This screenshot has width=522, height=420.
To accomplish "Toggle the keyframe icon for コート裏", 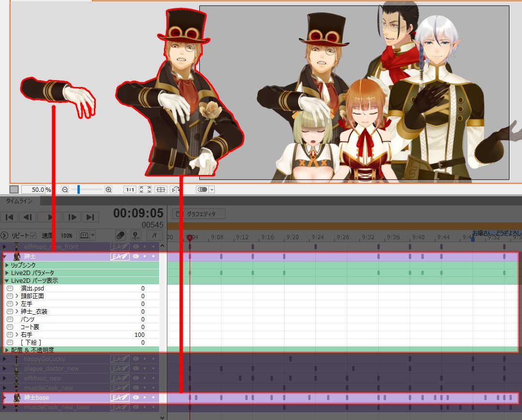I will point(10,327).
